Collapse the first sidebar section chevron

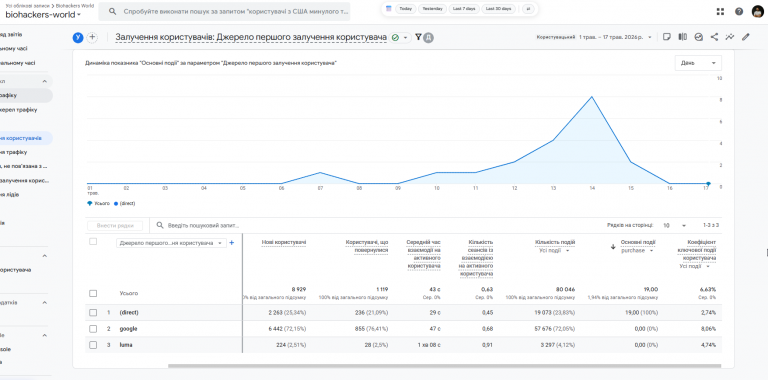pos(45,81)
